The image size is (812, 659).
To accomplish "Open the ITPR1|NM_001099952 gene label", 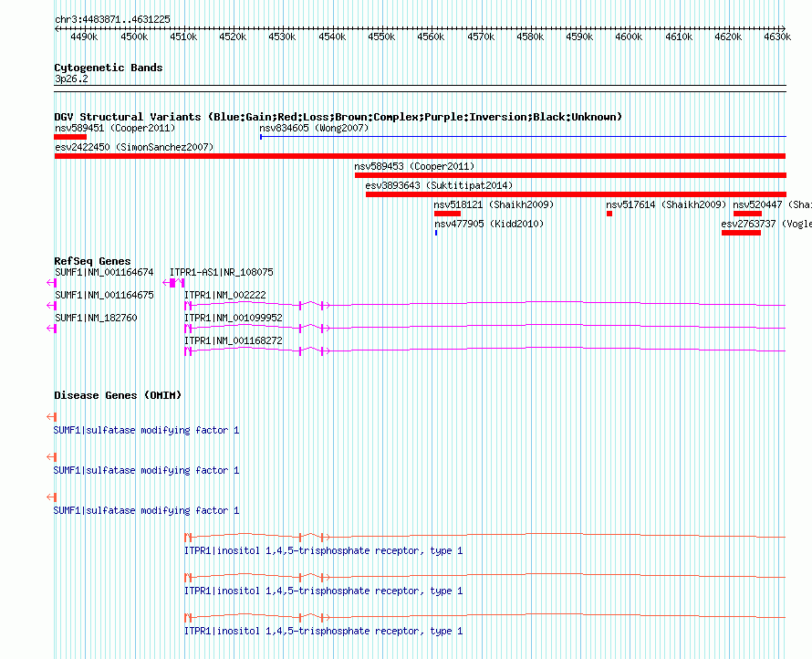I will pyautogui.click(x=233, y=318).
